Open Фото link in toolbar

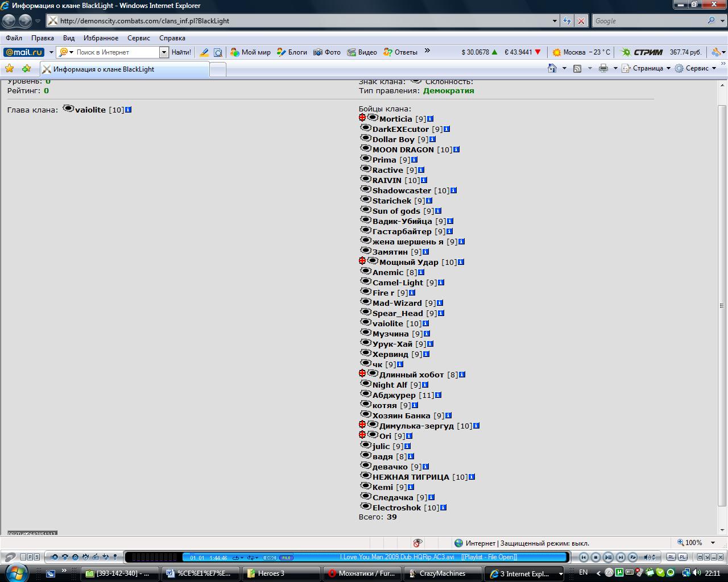(x=327, y=52)
